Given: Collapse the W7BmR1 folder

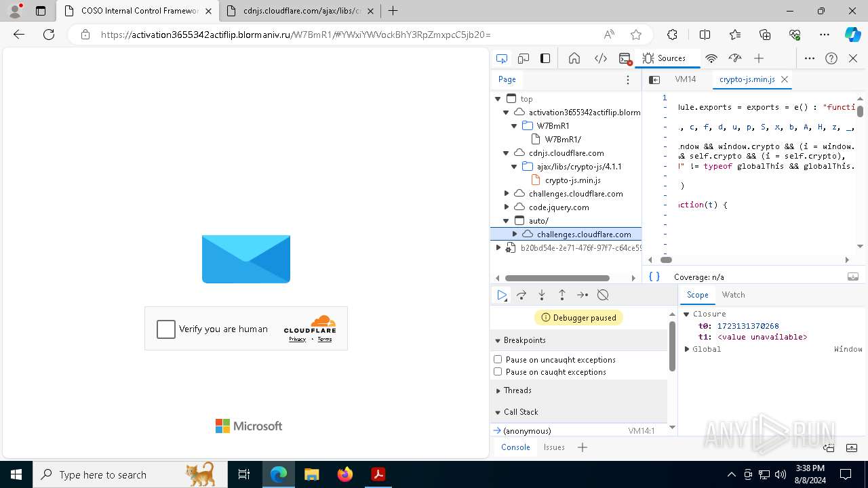Looking at the screenshot, I should pos(515,126).
